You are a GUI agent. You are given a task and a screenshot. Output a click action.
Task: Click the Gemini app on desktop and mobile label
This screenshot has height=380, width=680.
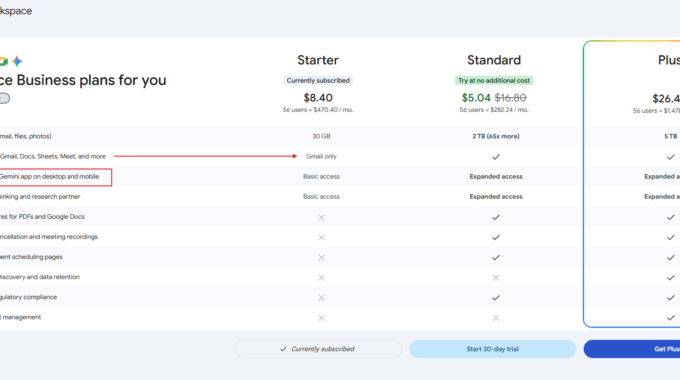[x=49, y=177]
